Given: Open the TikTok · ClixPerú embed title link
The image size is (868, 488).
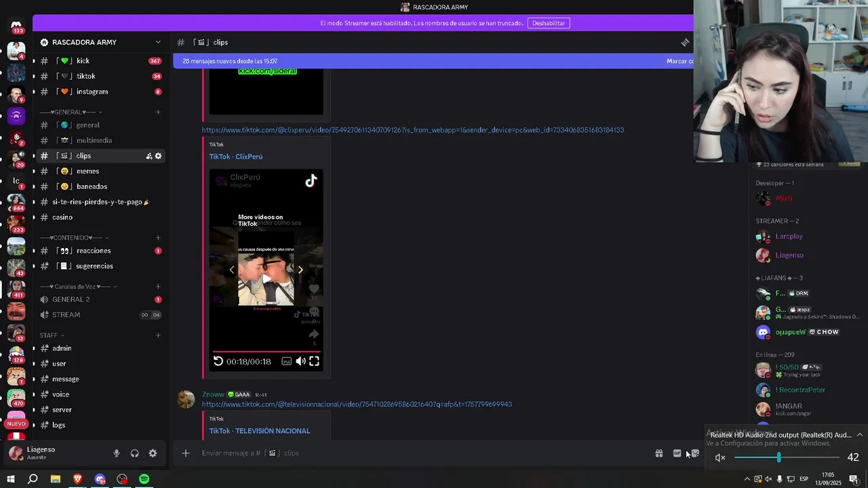Looking at the screenshot, I should coord(235,157).
